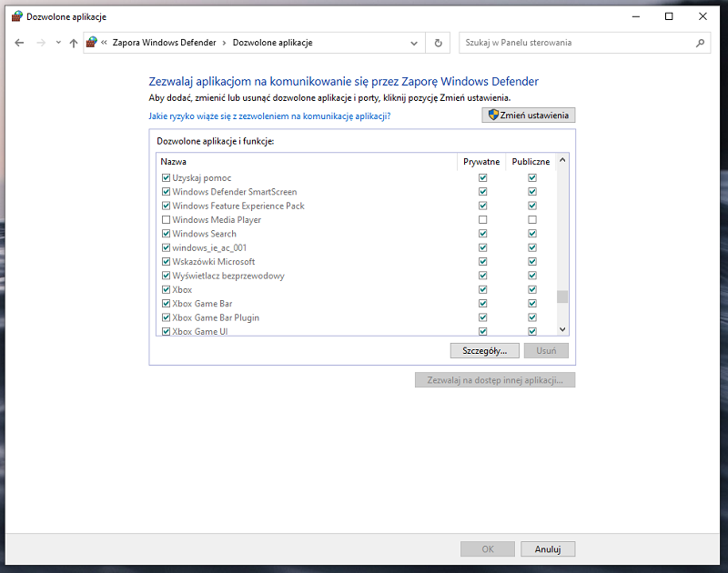Open recent locations dropdown arrow
This screenshot has width=728, height=573.
click(58, 43)
